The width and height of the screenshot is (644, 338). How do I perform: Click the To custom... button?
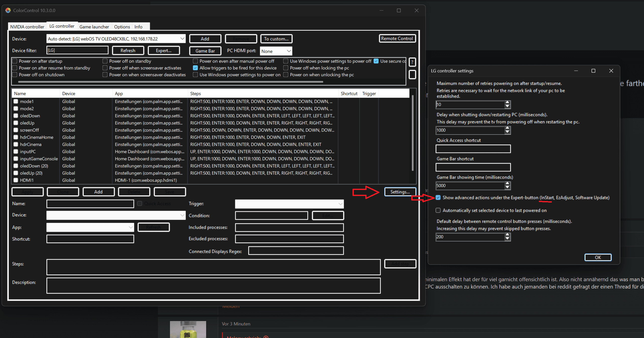pos(276,39)
